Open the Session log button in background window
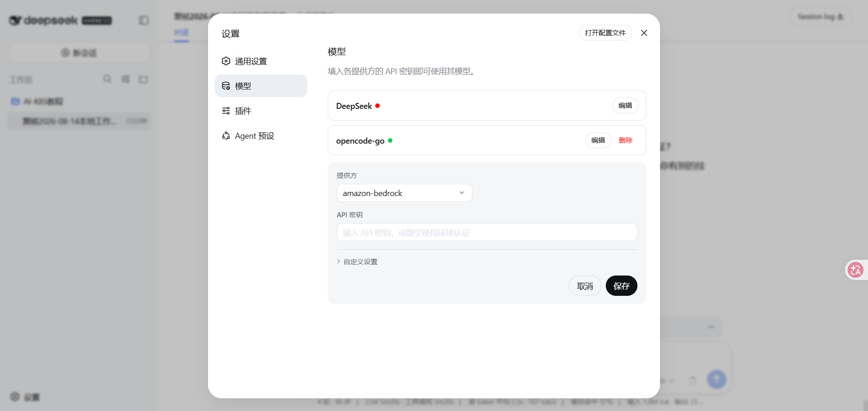 (821, 17)
